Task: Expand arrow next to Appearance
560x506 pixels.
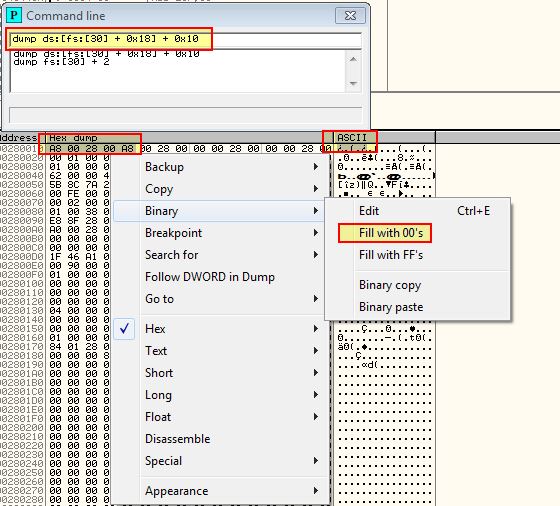Action: (x=316, y=491)
